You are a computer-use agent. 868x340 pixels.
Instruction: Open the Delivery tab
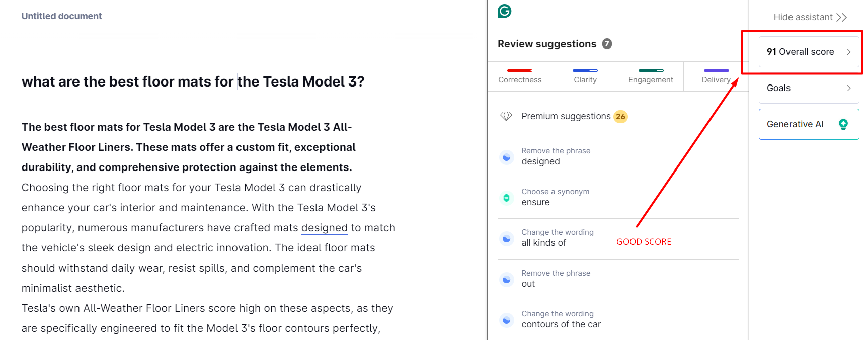point(716,76)
